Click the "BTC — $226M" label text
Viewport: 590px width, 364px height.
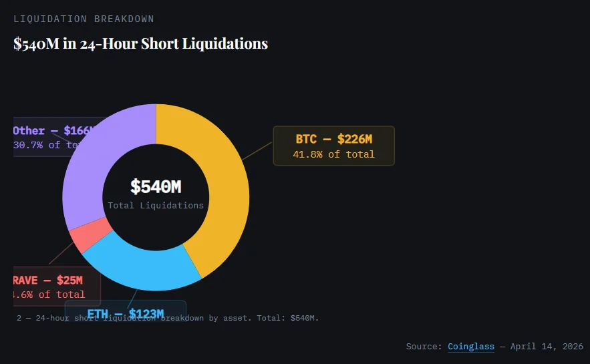click(333, 139)
